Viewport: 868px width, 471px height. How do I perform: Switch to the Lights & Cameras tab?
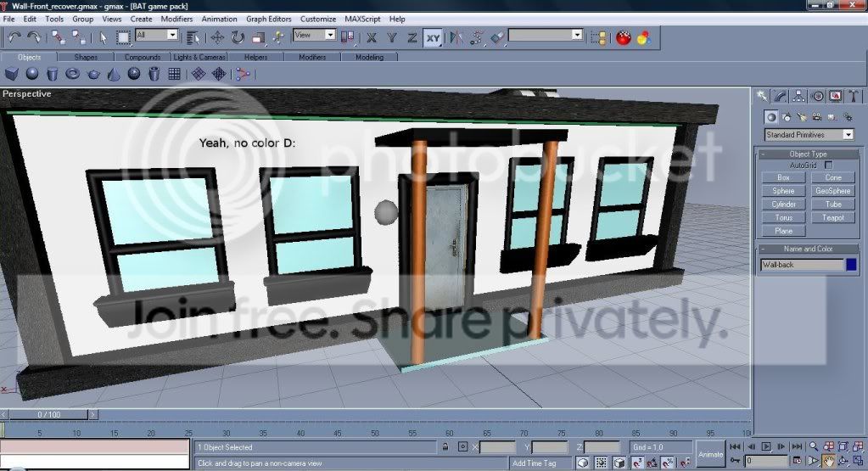pos(199,57)
